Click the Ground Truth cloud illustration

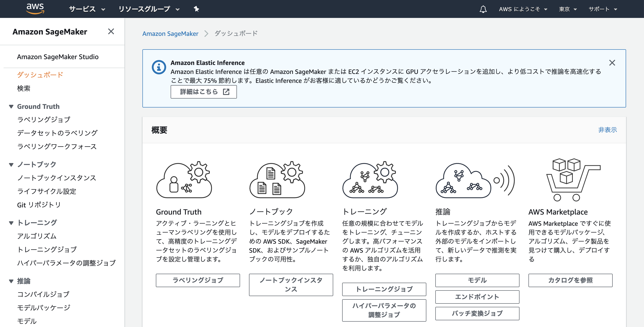[x=184, y=180]
